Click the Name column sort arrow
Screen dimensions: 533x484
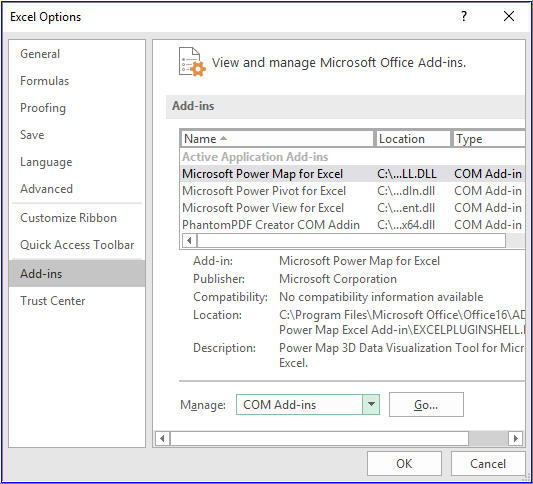point(223,138)
